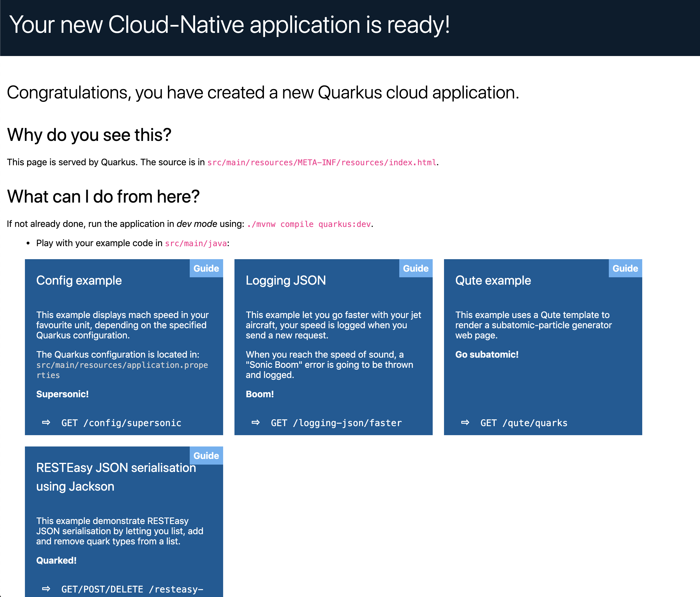Open the Guide badge on RESTEasy JSON card
Screen dimensions: 700x597
[x=206, y=456]
